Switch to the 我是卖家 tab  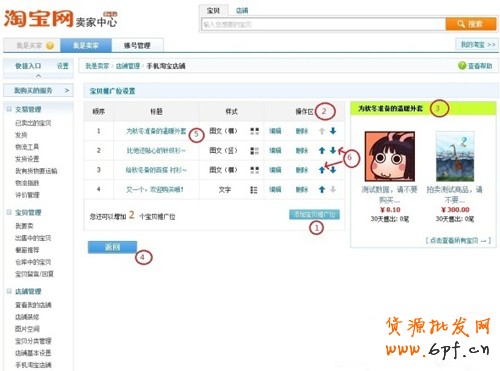[x=86, y=45]
